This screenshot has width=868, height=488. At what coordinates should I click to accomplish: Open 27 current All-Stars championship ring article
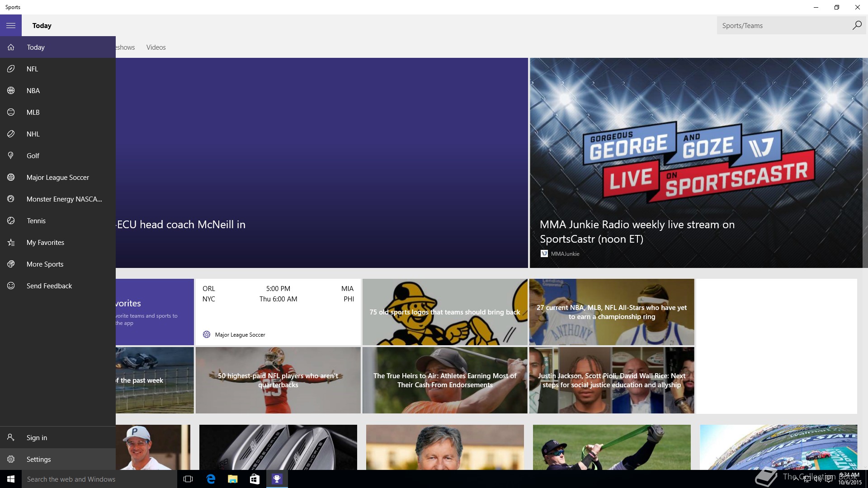tap(612, 312)
